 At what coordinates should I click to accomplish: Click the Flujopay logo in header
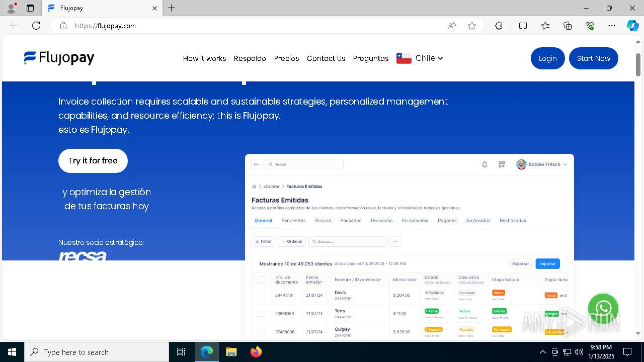(59, 58)
